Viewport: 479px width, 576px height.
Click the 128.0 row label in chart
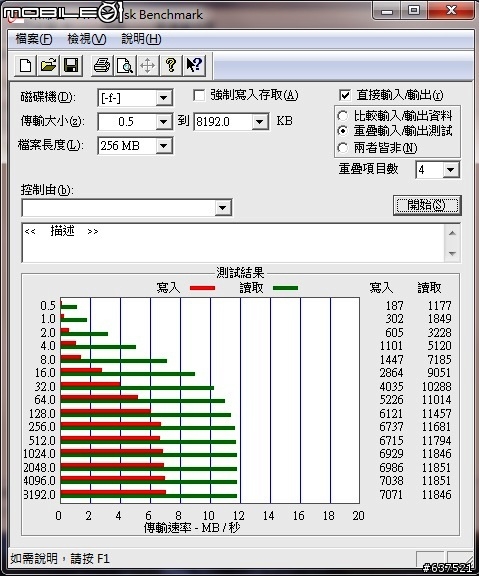tap(42, 414)
